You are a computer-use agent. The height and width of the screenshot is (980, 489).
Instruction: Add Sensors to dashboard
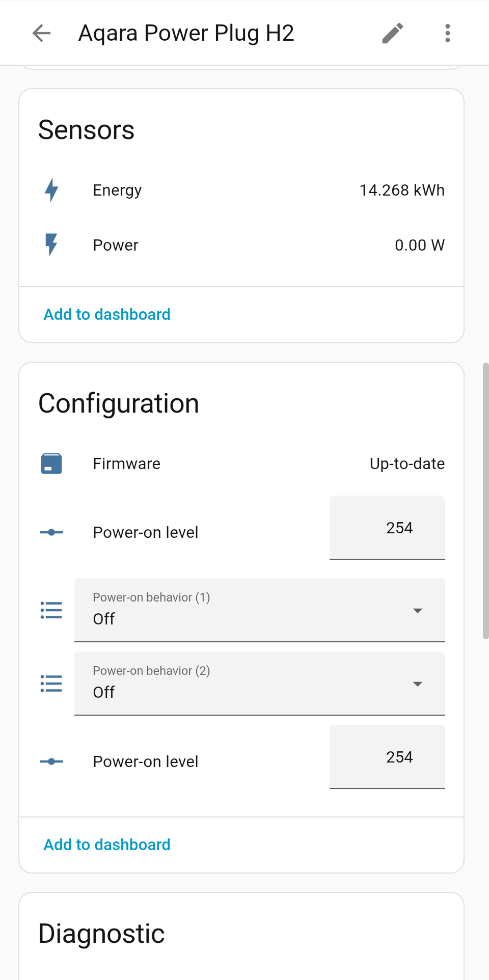click(107, 314)
